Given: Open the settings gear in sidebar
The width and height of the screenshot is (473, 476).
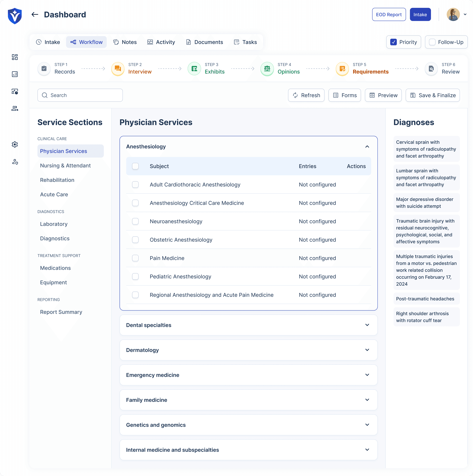Looking at the screenshot, I should (15, 144).
